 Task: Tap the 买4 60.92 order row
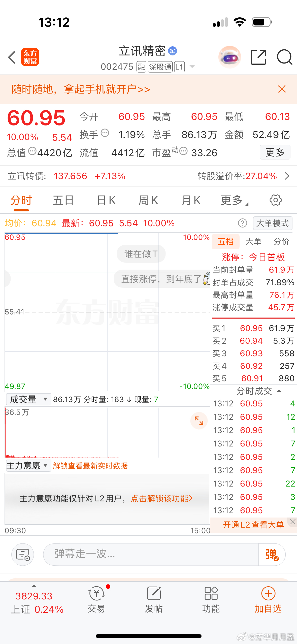coord(253,366)
